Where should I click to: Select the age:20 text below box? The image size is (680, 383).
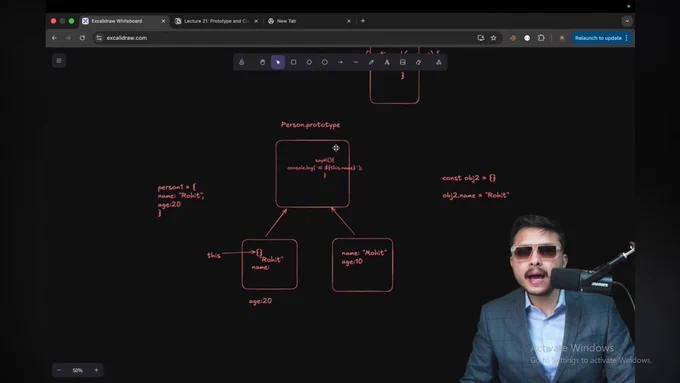click(x=261, y=301)
